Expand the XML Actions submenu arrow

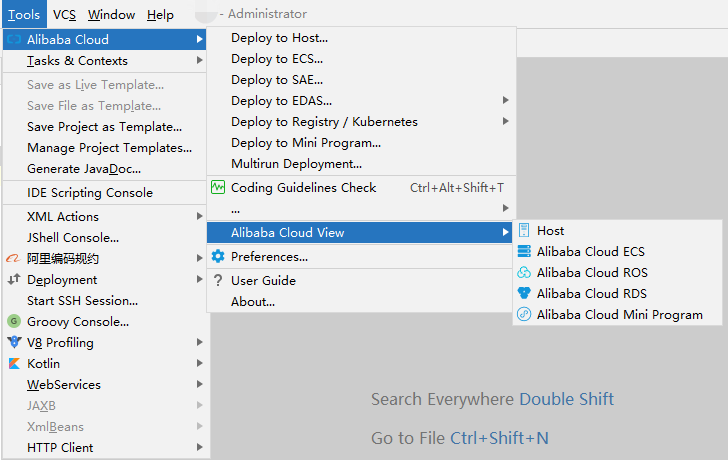click(x=200, y=216)
